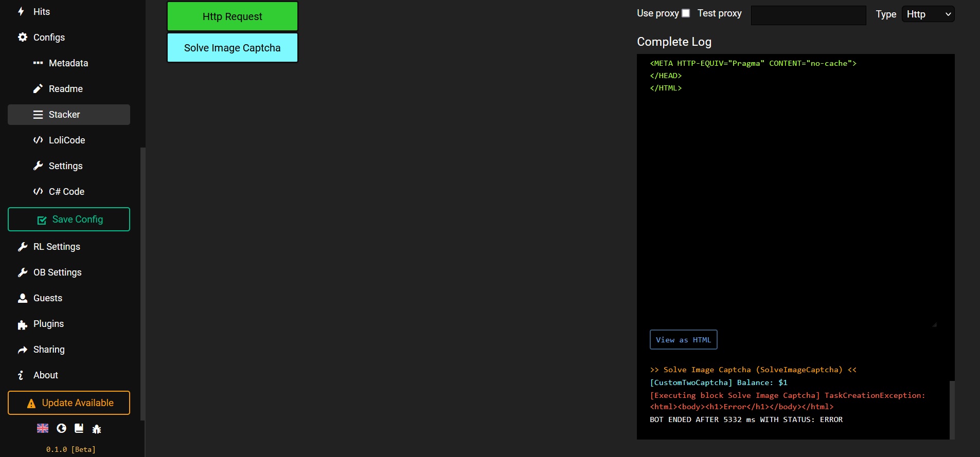Switch to the LoliCode view
This screenshot has width=980, height=457.
pyautogui.click(x=67, y=140)
